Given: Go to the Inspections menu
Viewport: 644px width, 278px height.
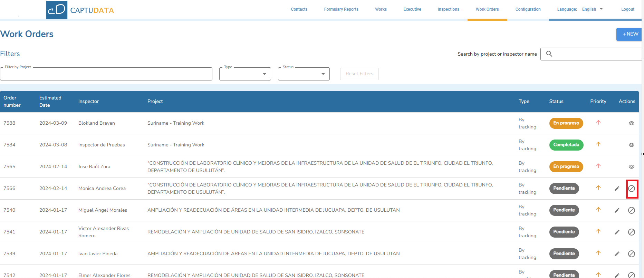Looking at the screenshot, I should coord(448,9).
